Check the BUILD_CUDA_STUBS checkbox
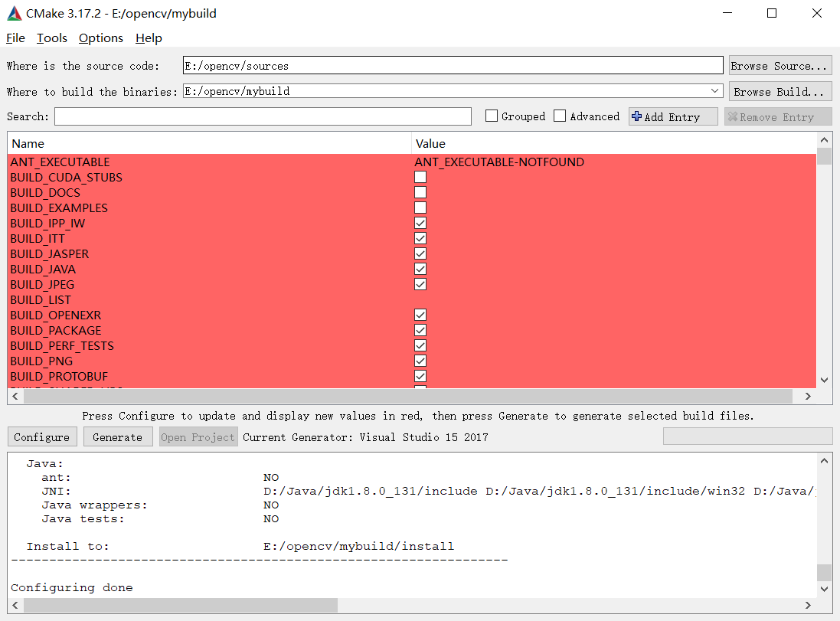Image resolution: width=840 pixels, height=621 pixels. (x=420, y=178)
